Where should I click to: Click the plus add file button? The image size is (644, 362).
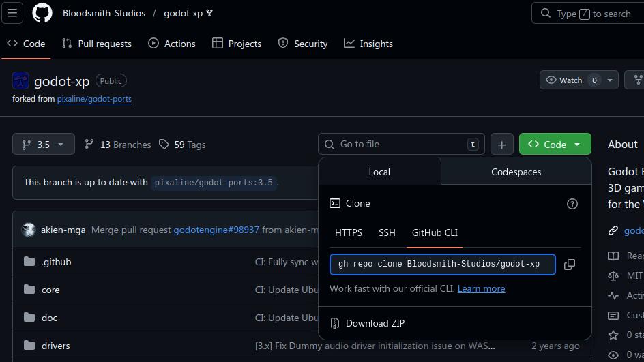point(501,145)
